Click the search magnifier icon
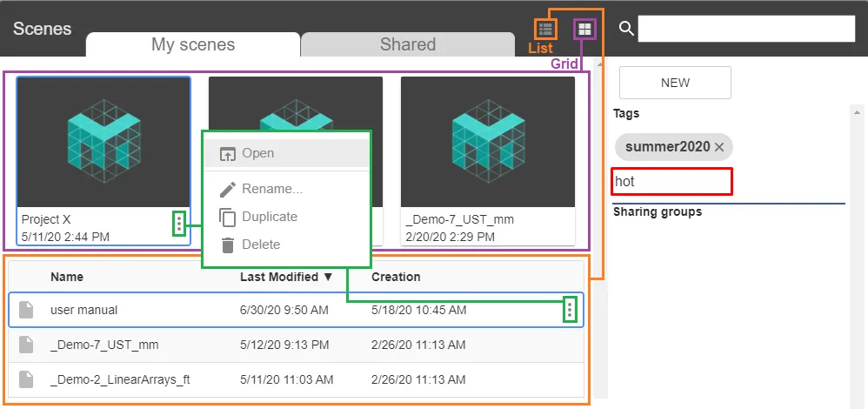This screenshot has height=409, width=868. pyautogui.click(x=626, y=29)
